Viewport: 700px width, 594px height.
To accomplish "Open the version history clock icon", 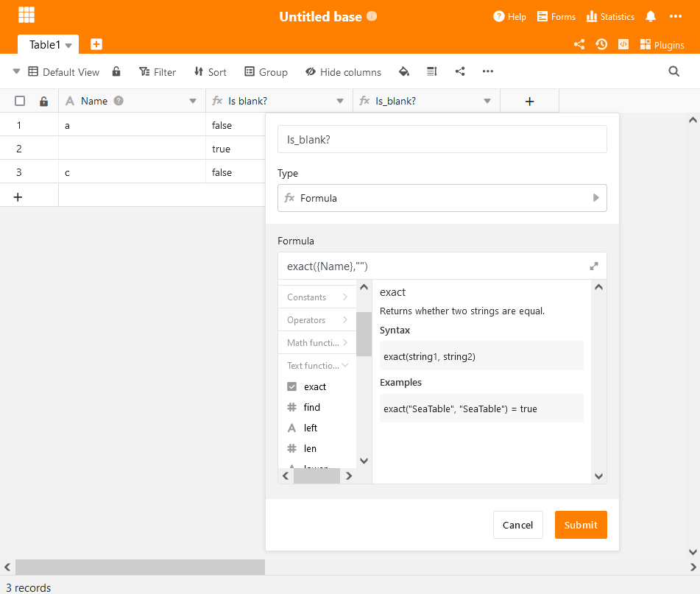I will pyautogui.click(x=601, y=44).
